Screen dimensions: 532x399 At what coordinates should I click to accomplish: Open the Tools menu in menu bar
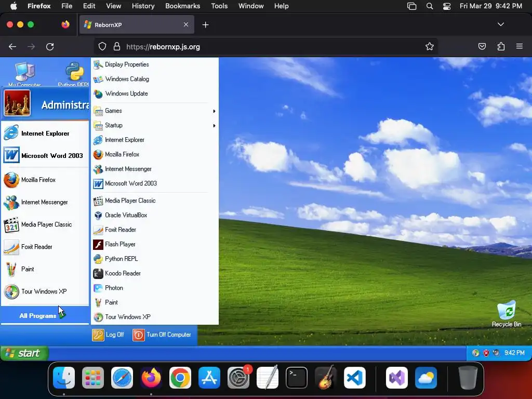tap(219, 6)
